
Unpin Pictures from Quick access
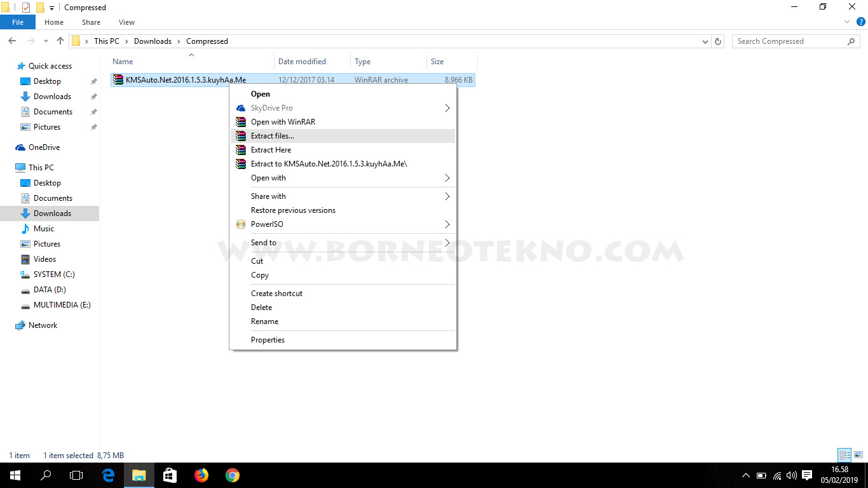point(93,126)
